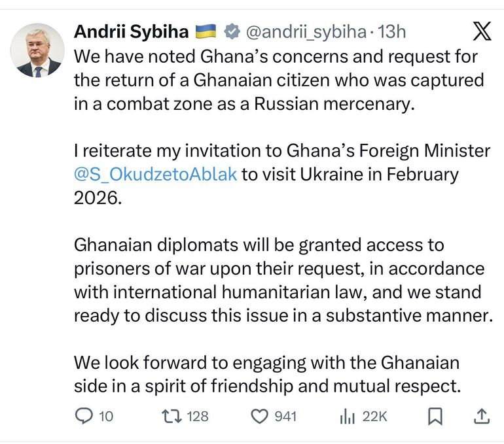The image size is (504, 444).
Task: Like the tweet with the heart icon
Action: [261, 416]
